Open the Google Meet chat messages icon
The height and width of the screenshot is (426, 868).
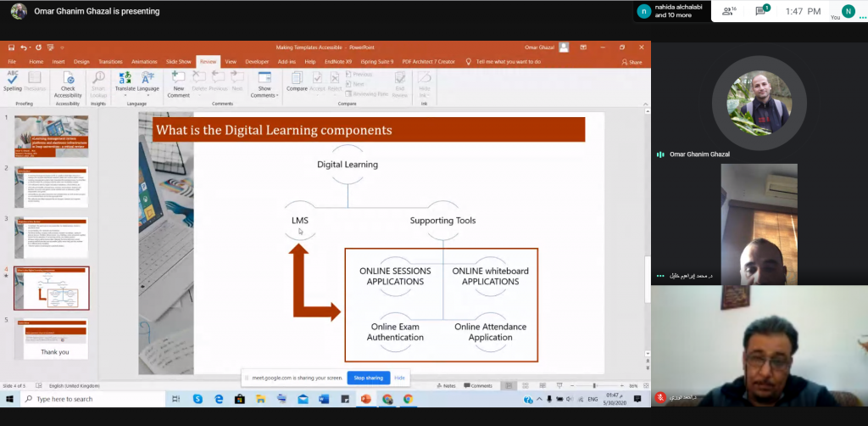762,11
